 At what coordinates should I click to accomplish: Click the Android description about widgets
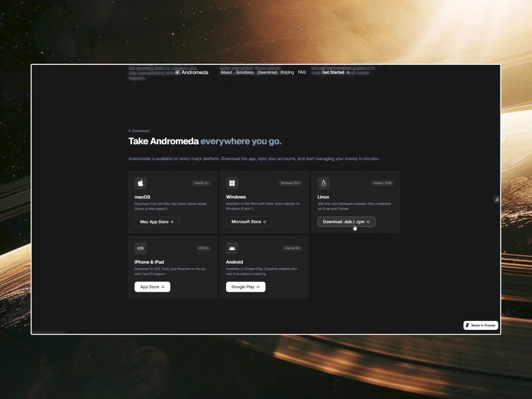261,271
